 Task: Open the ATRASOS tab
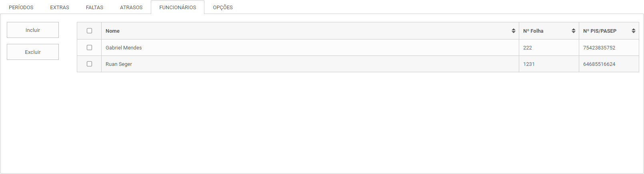[131, 7]
